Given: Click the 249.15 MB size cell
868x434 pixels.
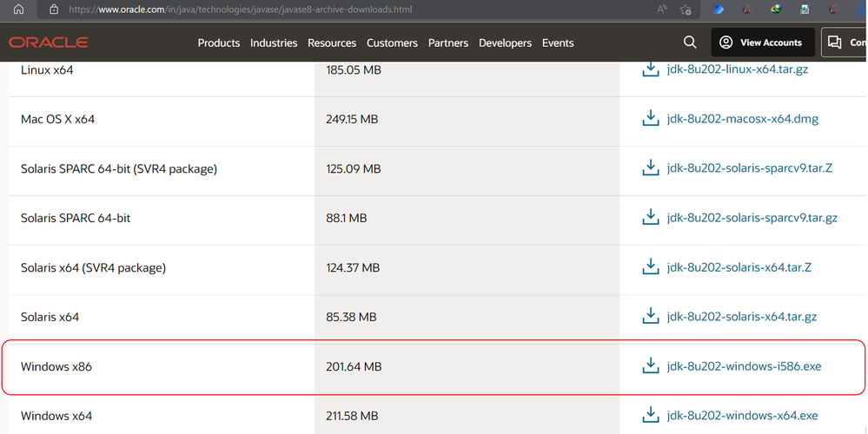Looking at the screenshot, I should click(x=352, y=119).
